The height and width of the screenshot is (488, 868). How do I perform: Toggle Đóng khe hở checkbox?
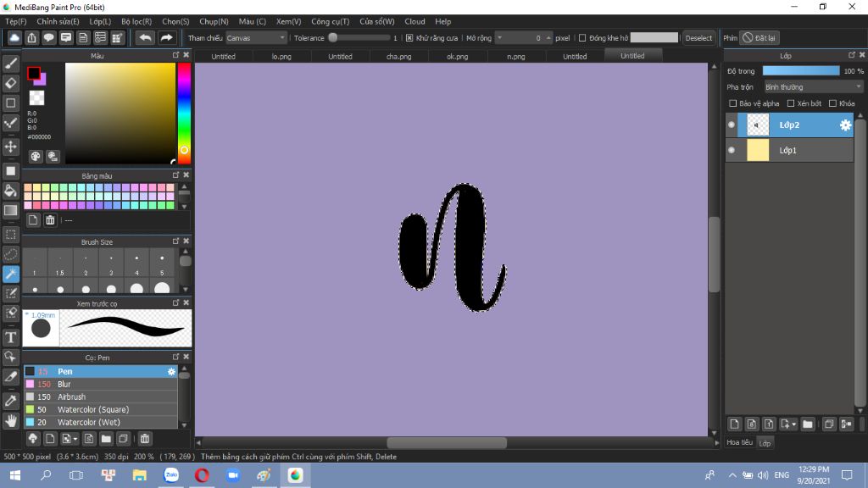click(582, 38)
